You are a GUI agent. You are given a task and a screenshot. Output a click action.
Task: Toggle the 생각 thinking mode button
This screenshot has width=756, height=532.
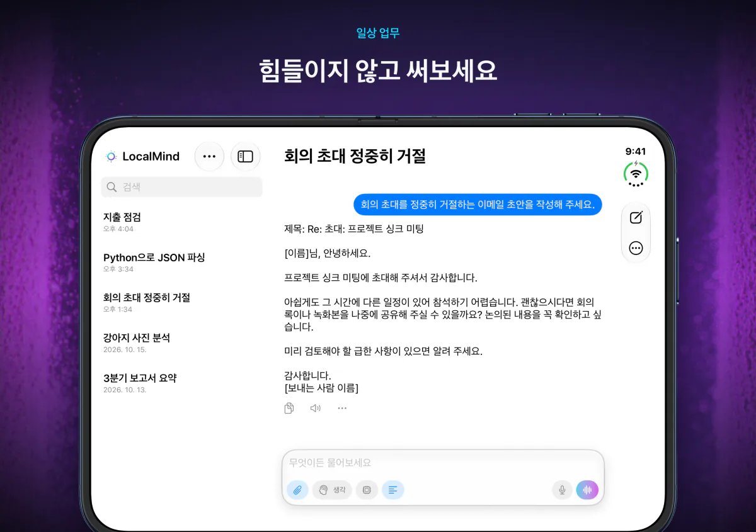(332, 490)
